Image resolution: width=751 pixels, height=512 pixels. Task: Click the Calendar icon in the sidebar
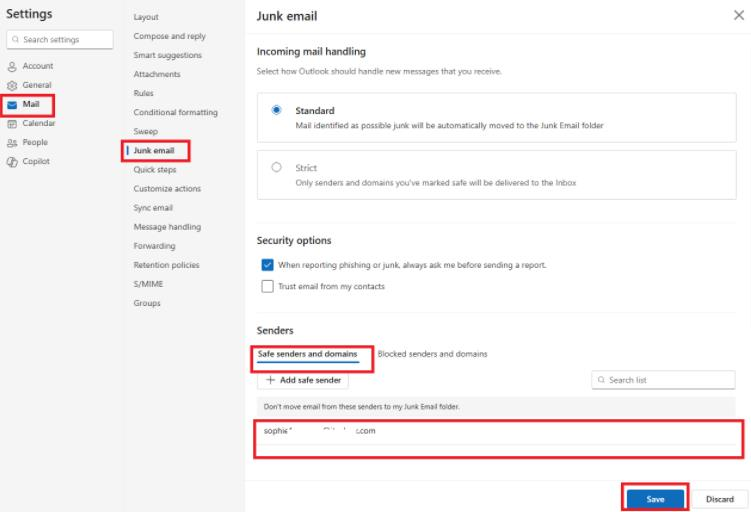coord(12,124)
